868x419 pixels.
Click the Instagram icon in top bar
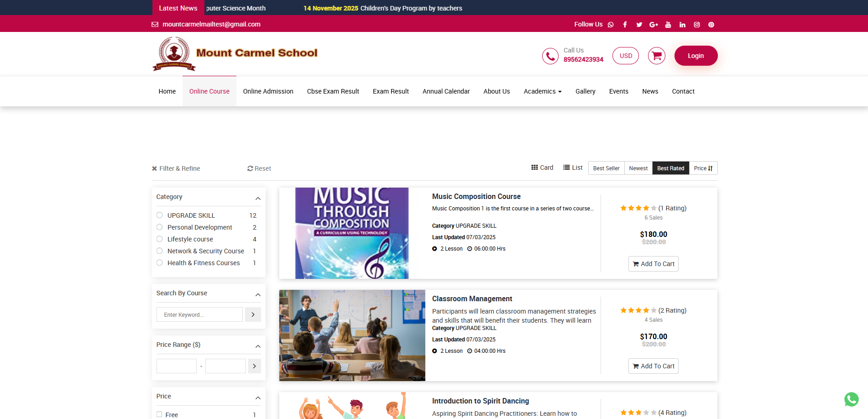697,25
